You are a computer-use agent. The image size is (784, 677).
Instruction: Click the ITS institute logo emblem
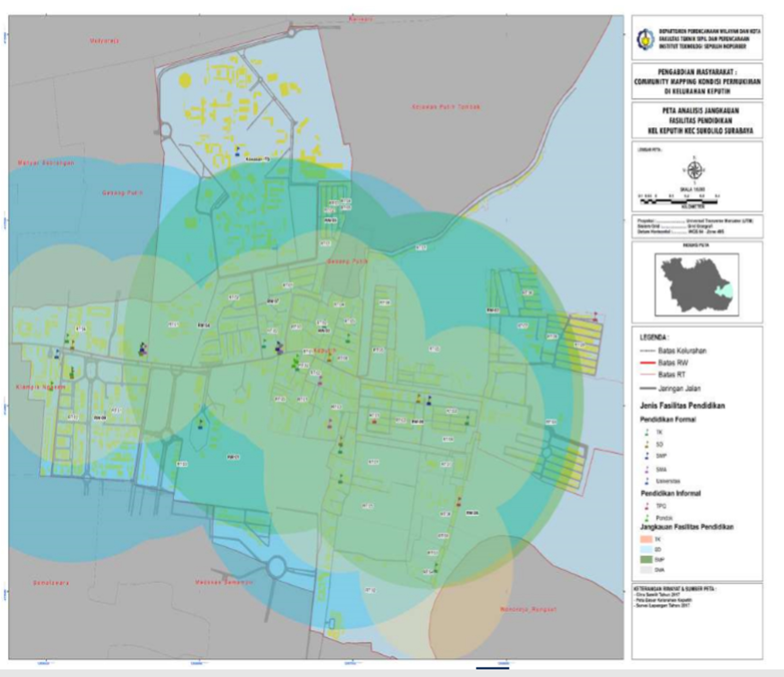click(645, 40)
